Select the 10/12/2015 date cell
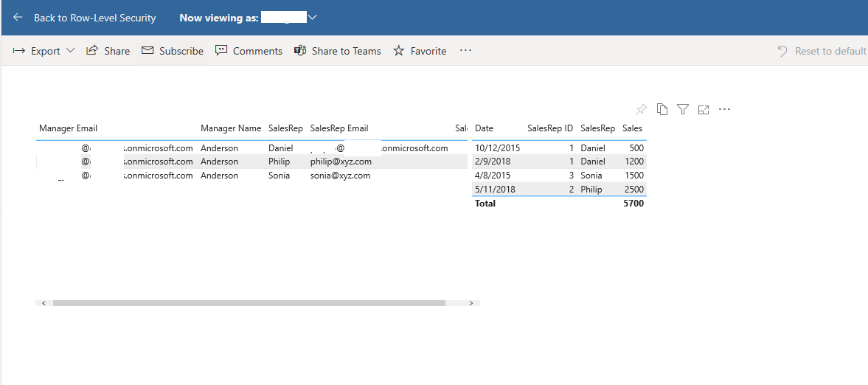This screenshot has height=385, width=868. 497,148
